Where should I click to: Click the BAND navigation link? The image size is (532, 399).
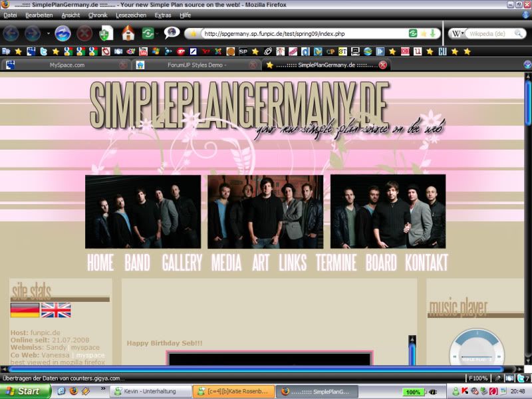point(138,262)
